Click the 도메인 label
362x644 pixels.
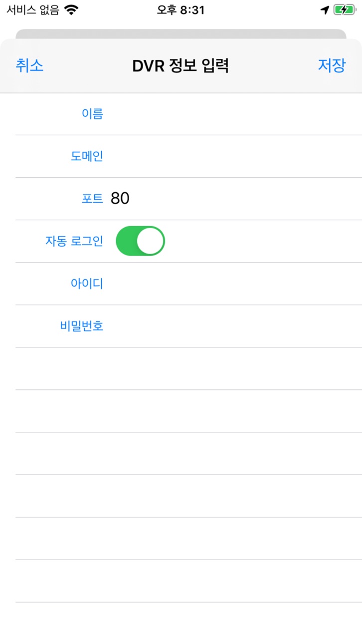click(87, 156)
